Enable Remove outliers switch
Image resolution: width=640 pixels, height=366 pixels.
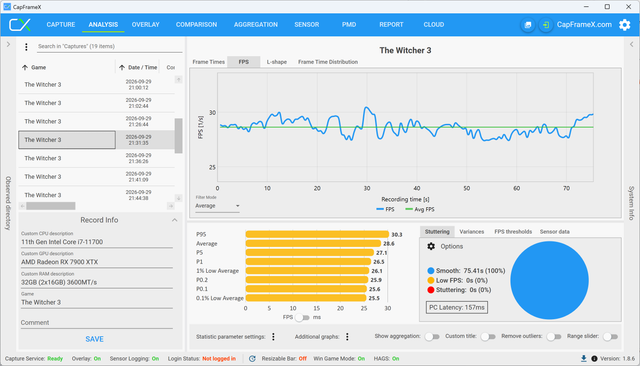click(554, 337)
